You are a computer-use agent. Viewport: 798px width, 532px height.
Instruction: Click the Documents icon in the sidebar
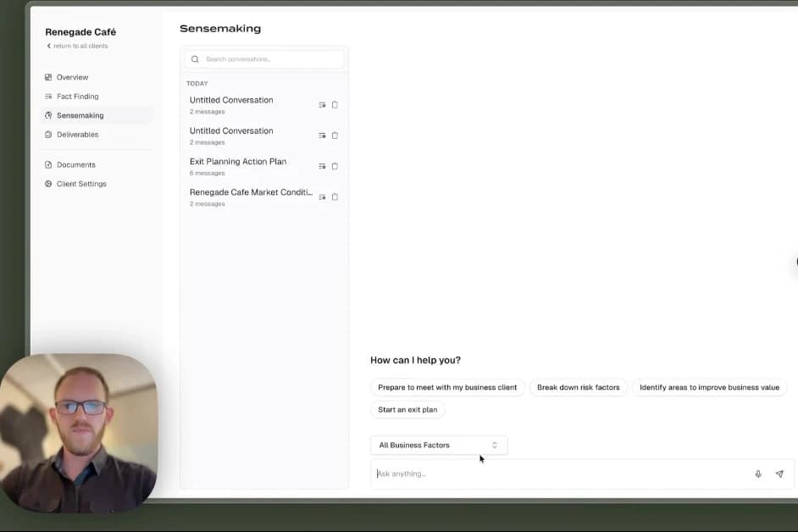49,164
